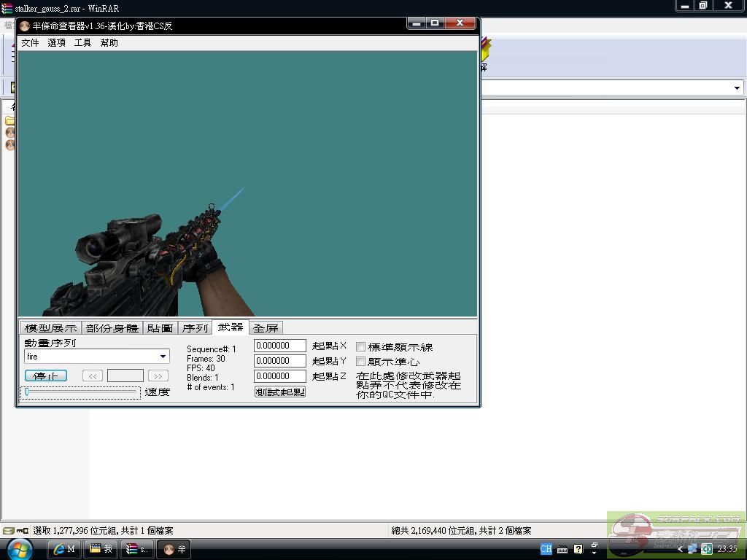Click the language bar help icon

pyautogui.click(x=578, y=550)
